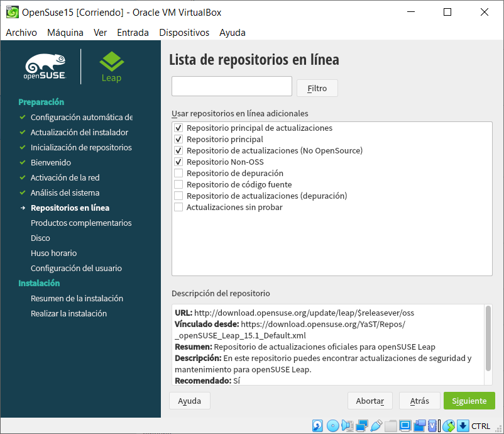Click 'Configuración del usuario' step
Image resolution: width=504 pixels, height=434 pixels.
coord(76,269)
